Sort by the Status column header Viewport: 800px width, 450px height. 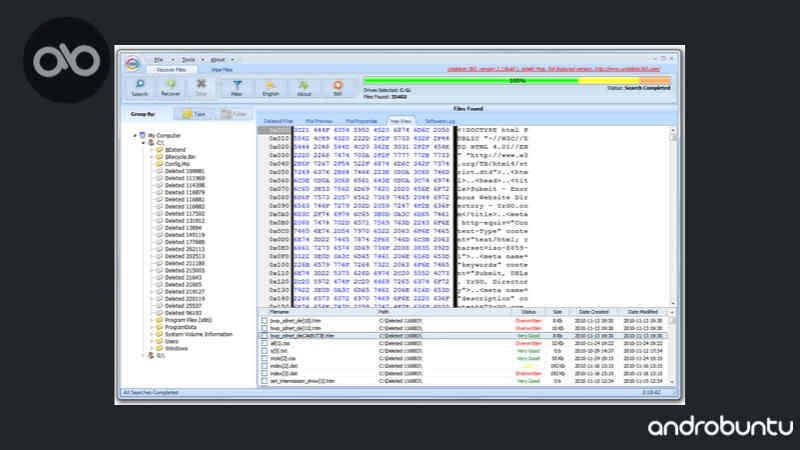tap(529, 312)
